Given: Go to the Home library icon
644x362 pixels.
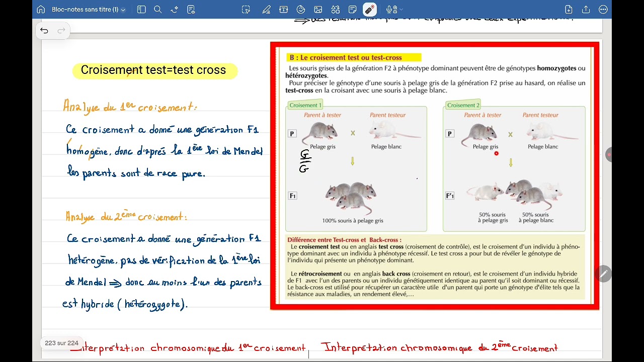Looking at the screenshot, I should point(41,10).
